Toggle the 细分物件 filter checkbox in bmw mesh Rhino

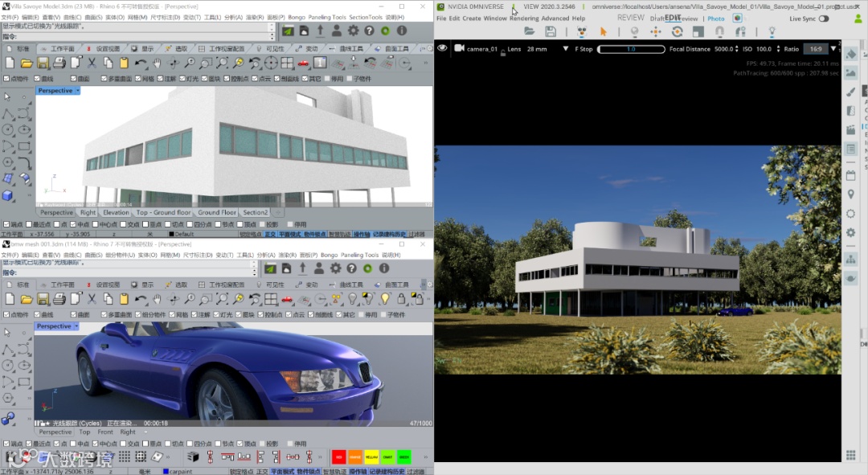click(139, 314)
